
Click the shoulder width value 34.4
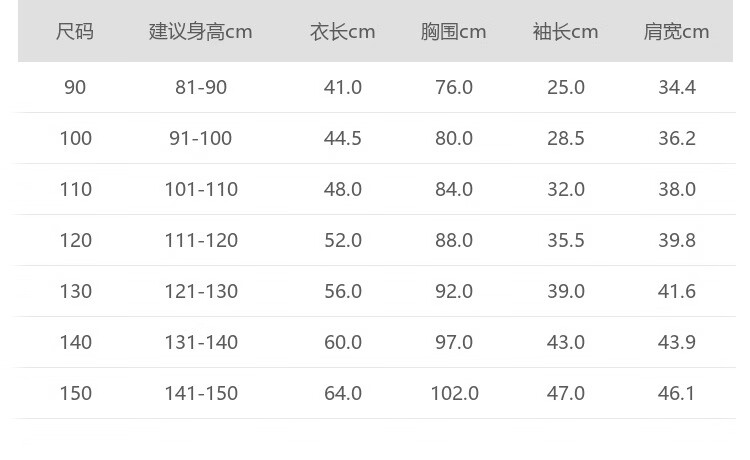677,88
